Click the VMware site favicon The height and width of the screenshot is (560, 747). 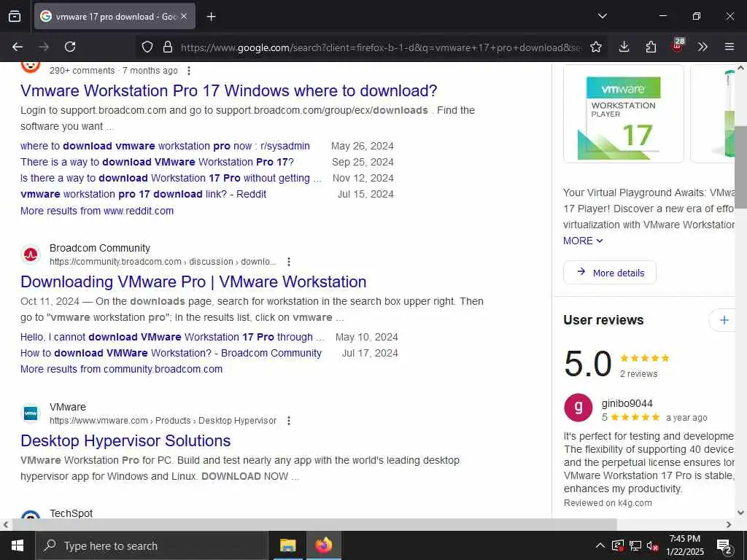point(31,413)
